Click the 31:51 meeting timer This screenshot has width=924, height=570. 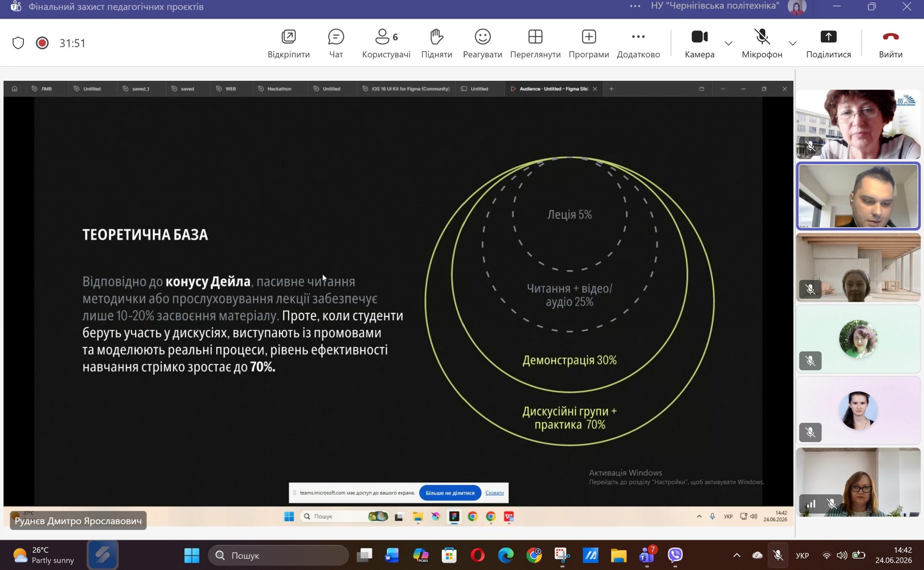[73, 43]
